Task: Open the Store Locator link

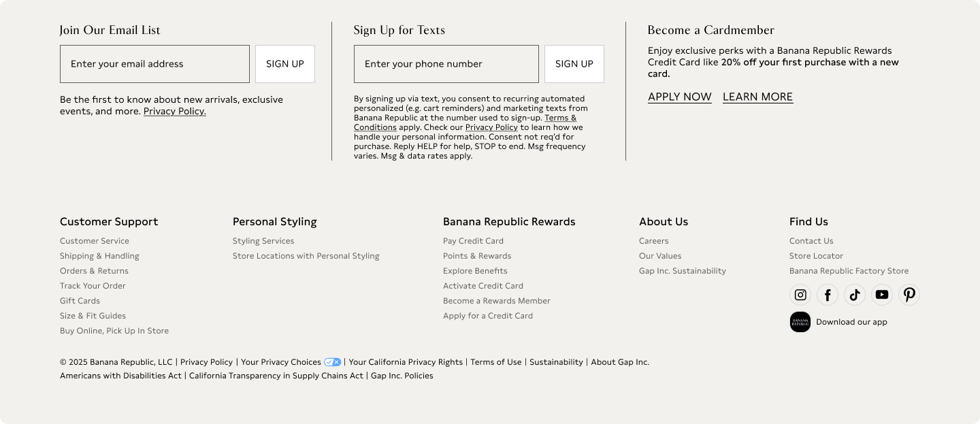Action: (x=816, y=256)
